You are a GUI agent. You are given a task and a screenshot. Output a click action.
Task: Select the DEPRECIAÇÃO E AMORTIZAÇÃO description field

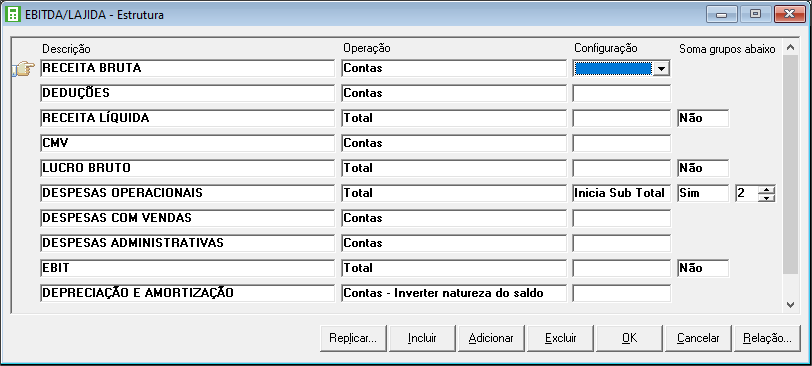pos(187,293)
